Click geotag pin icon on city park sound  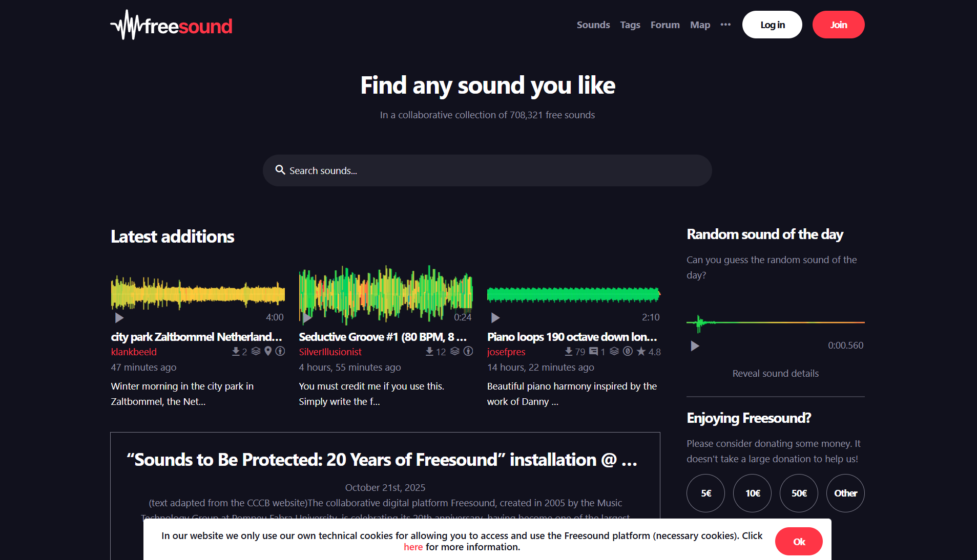coord(268,351)
